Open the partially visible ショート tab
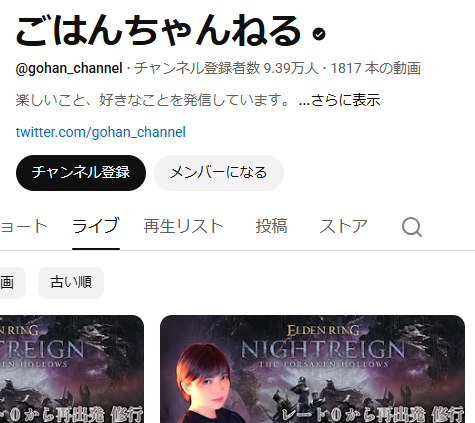Viewport: 475px width, 423px height. click(24, 226)
